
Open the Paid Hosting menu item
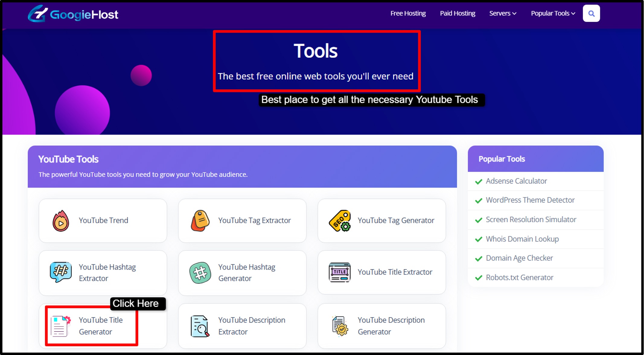point(457,13)
